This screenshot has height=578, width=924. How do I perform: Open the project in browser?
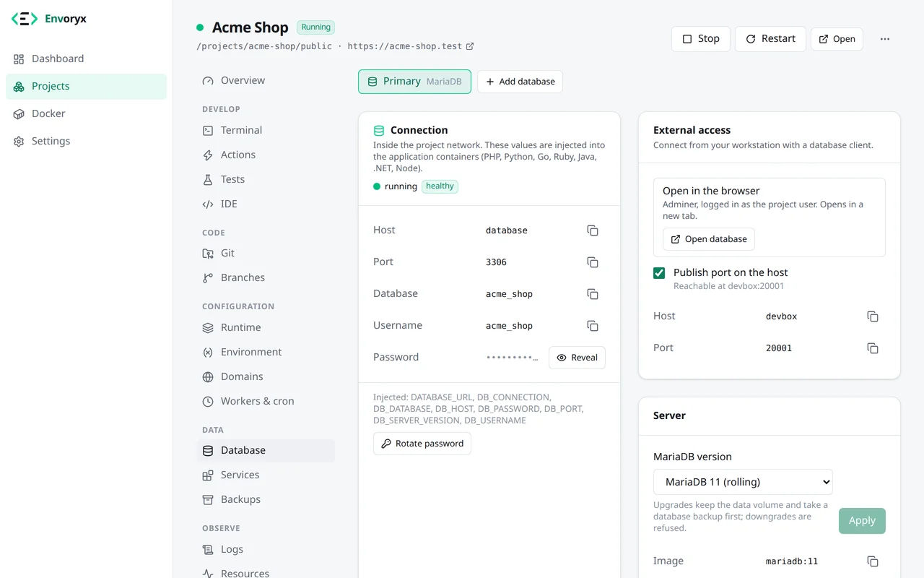click(837, 39)
